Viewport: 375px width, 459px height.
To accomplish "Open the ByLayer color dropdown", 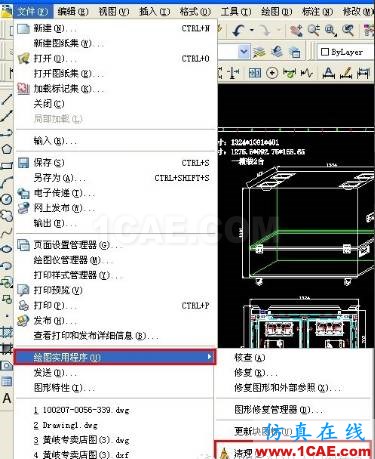I will [x=345, y=52].
